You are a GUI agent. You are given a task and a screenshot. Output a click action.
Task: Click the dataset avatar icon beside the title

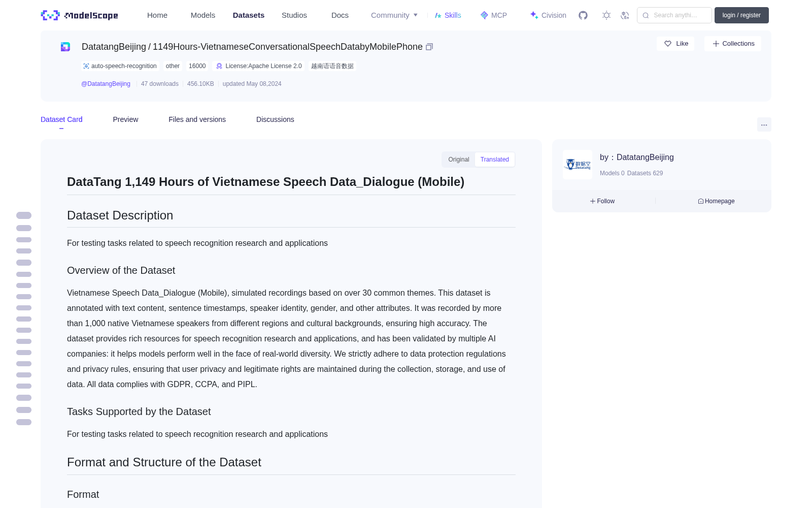pyautogui.click(x=65, y=47)
